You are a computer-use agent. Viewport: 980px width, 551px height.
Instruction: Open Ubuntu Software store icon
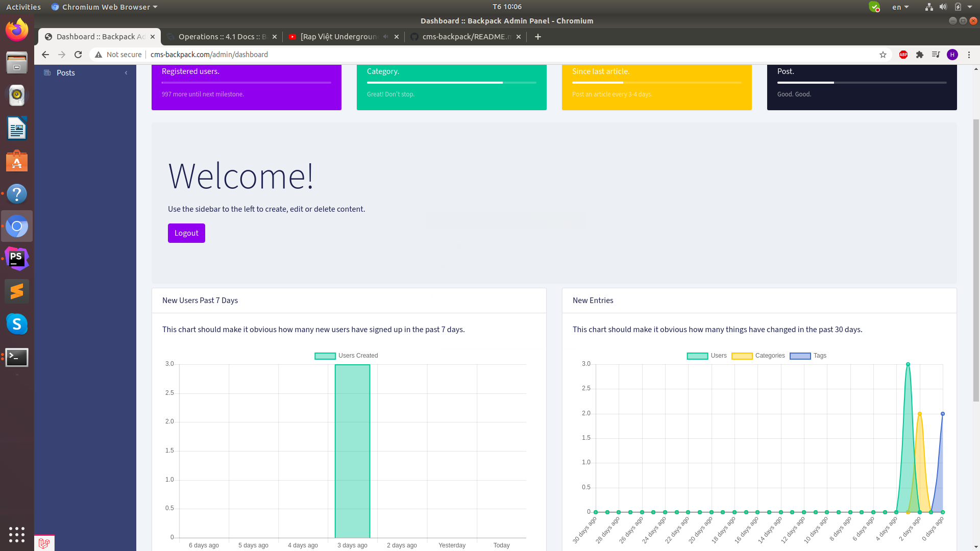[17, 161]
